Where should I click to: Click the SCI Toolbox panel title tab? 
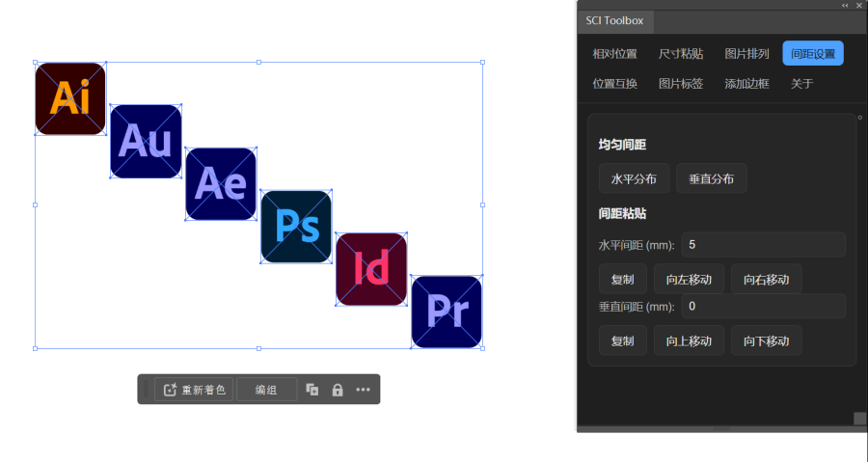[614, 21]
